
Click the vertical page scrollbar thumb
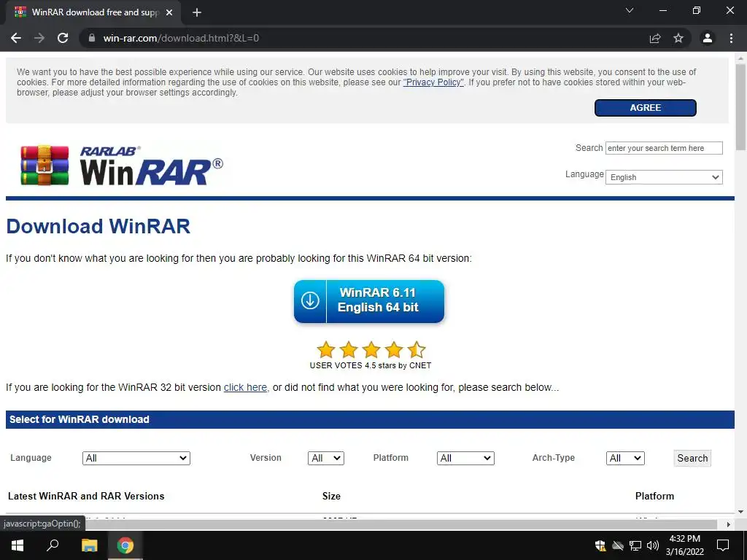point(741,107)
